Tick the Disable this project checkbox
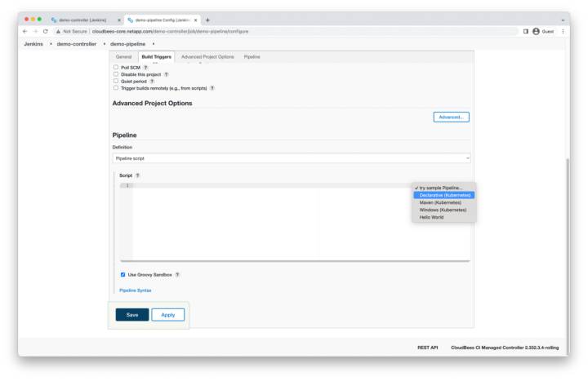The width and height of the screenshot is (588, 381). pyautogui.click(x=116, y=74)
